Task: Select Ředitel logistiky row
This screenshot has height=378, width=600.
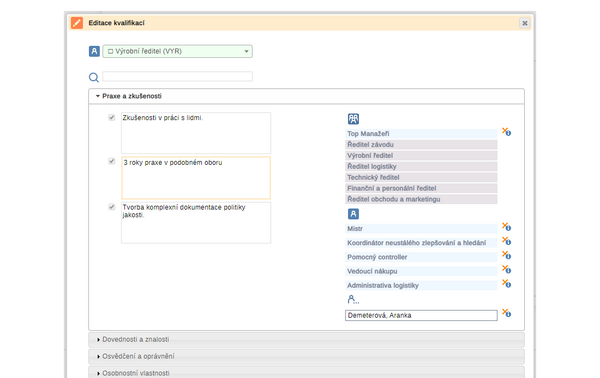Action: [421, 166]
